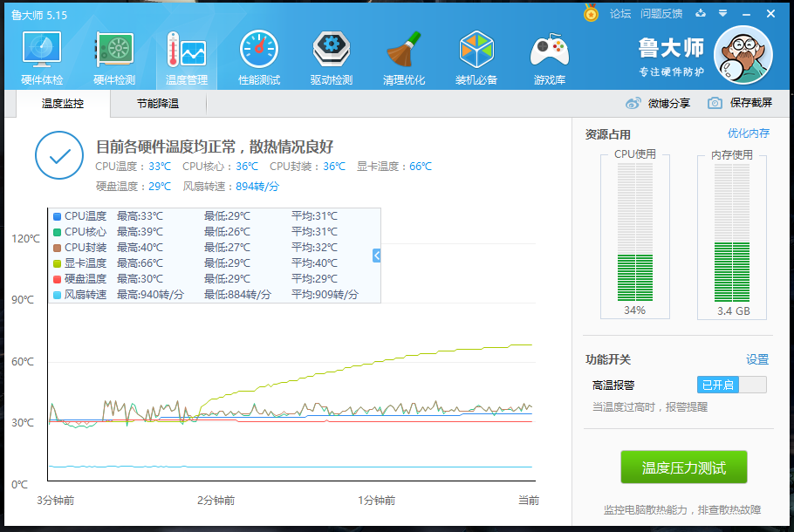Start 温度压力测试 stress test
The image size is (794, 532).
click(x=683, y=467)
